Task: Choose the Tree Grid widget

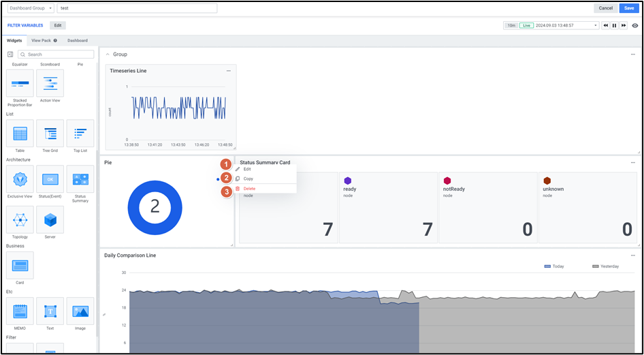Action: pos(50,134)
